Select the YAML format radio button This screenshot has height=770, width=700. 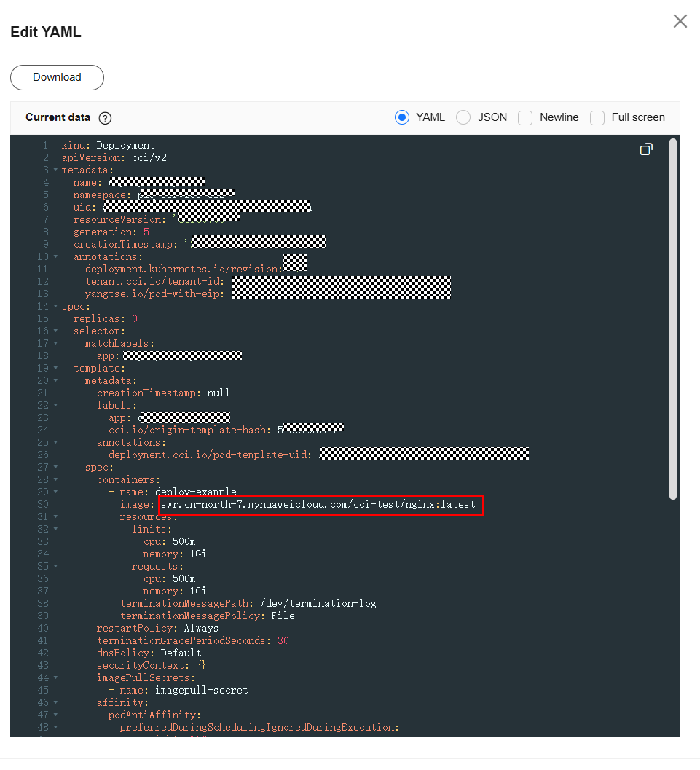click(402, 117)
